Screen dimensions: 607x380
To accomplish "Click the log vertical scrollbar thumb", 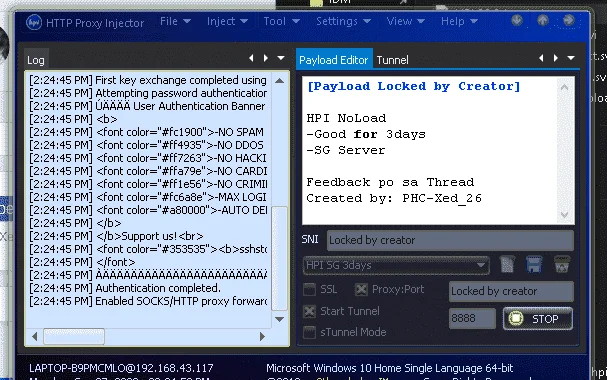I will coord(279,258).
